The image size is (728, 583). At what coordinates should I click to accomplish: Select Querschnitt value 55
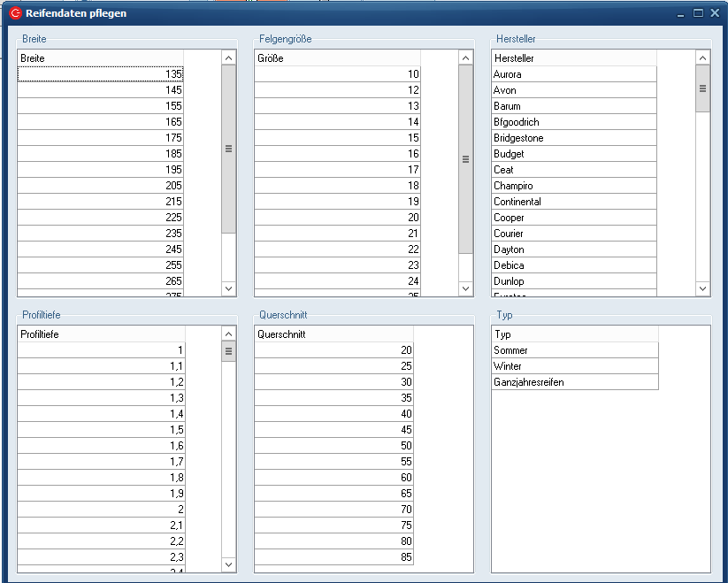[x=333, y=462]
